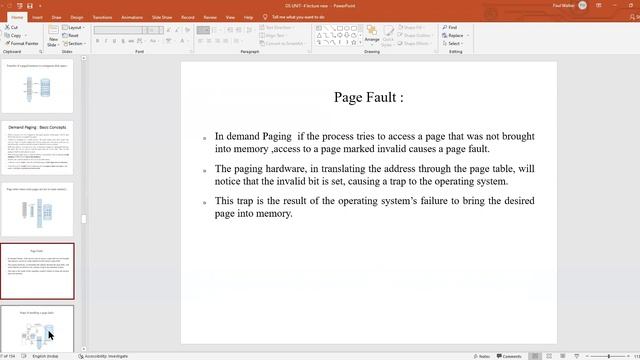640x360 pixels.
Task: Open the Review ribbon tab
Action: (210, 18)
